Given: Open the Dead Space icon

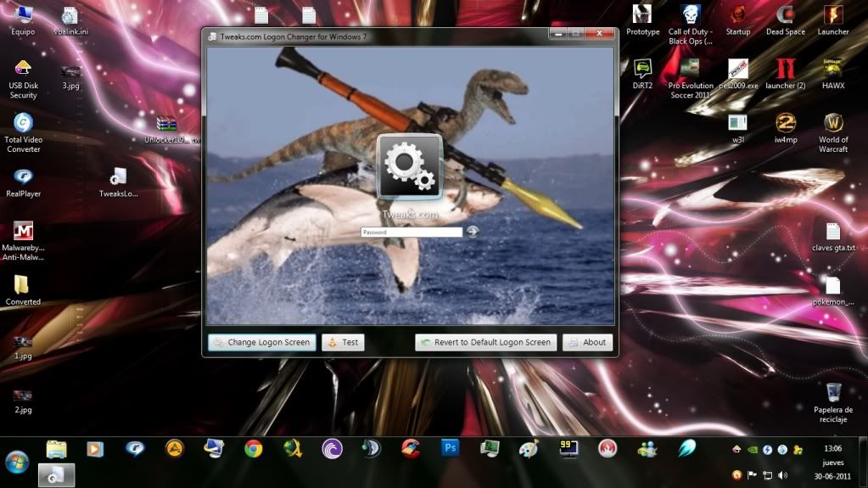Looking at the screenshot, I should coord(786,20).
